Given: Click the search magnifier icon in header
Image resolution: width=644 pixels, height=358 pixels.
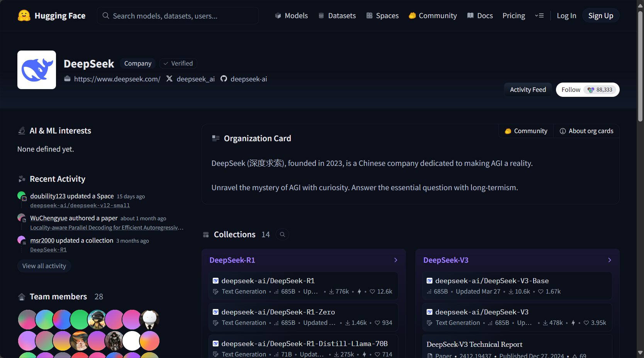Looking at the screenshot, I should pos(106,15).
